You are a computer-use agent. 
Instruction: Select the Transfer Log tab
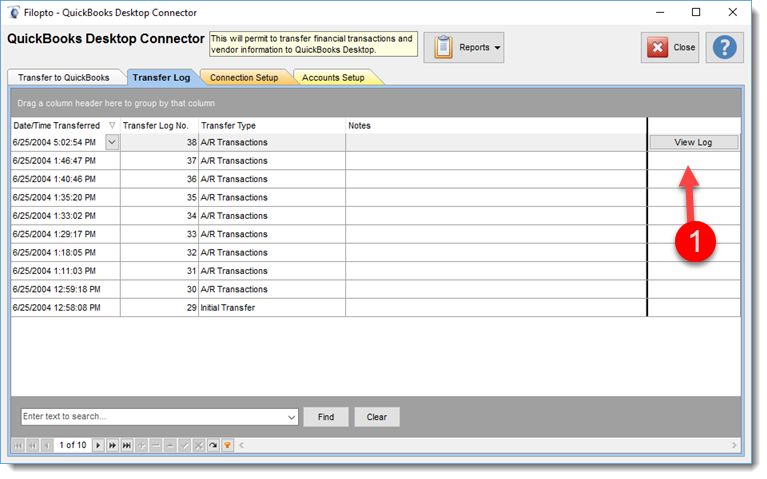tap(161, 77)
